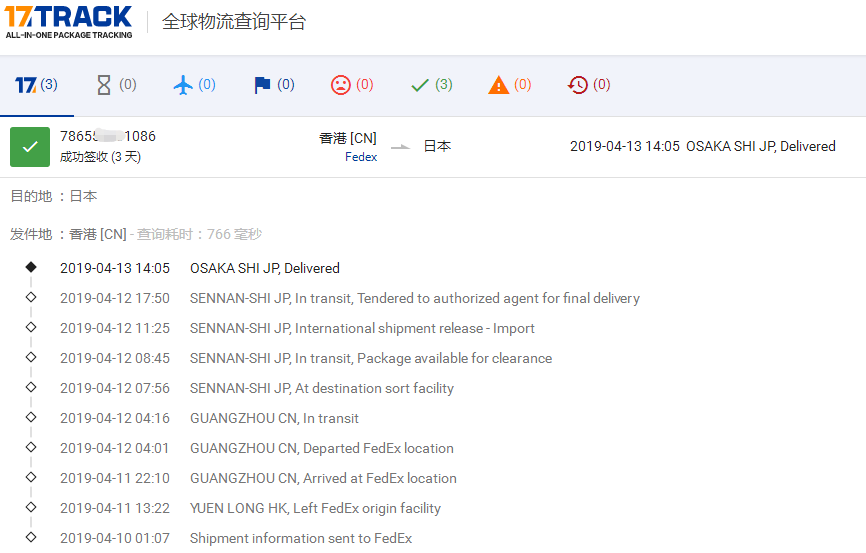Screen dimensions: 866x553
Task: Select the red clock expired filter tab
Action: point(588,85)
